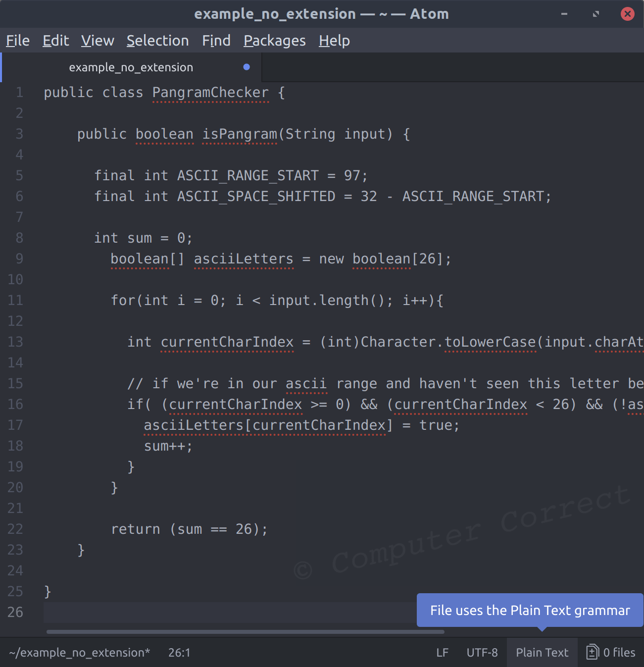Open the Plain Text grammar selector
This screenshot has height=667, width=644.
pyautogui.click(x=542, y=653)
